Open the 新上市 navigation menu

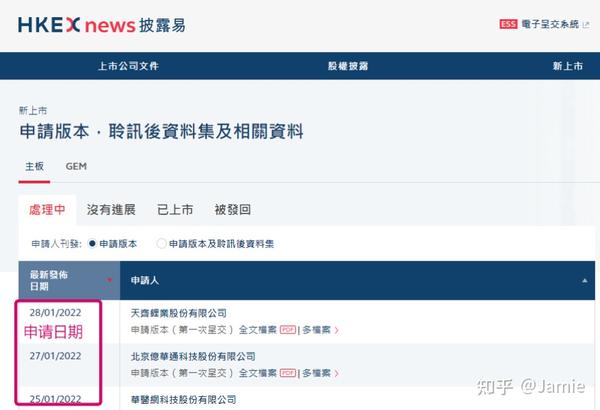point(567,66)
